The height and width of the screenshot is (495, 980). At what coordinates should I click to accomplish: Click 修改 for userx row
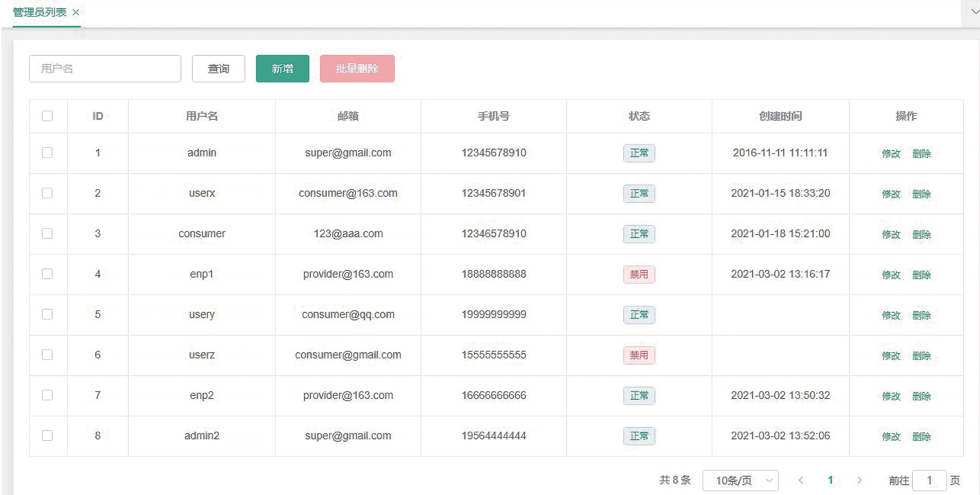[x=891, y=194]
